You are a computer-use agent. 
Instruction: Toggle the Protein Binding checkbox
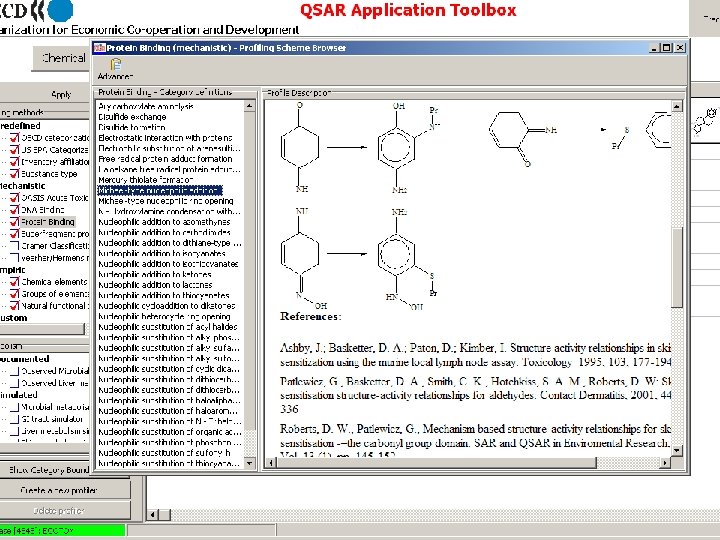(14, 222)
